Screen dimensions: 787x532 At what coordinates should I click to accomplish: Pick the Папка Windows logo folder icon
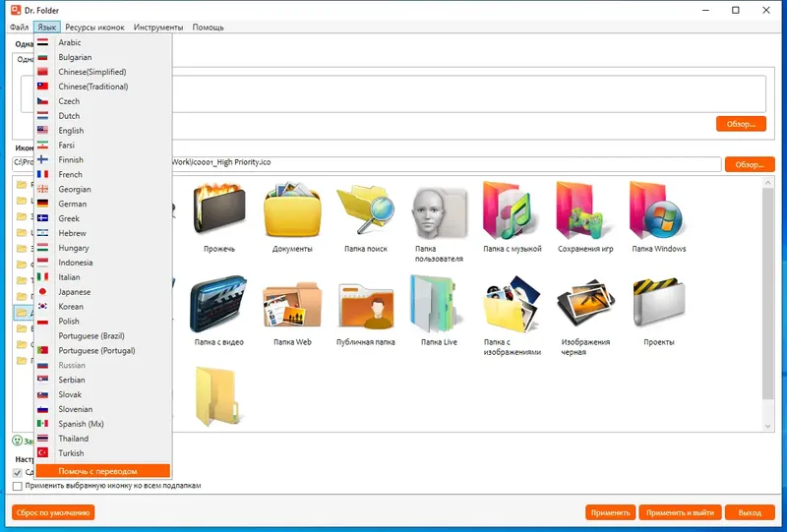pos(658,210)
